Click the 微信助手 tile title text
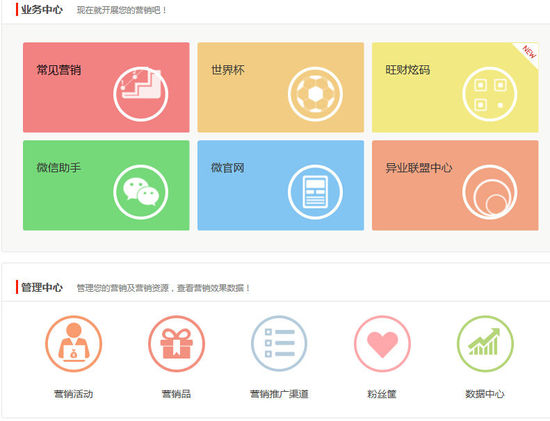The image size is (550, 421). click(x=59, y=168)
